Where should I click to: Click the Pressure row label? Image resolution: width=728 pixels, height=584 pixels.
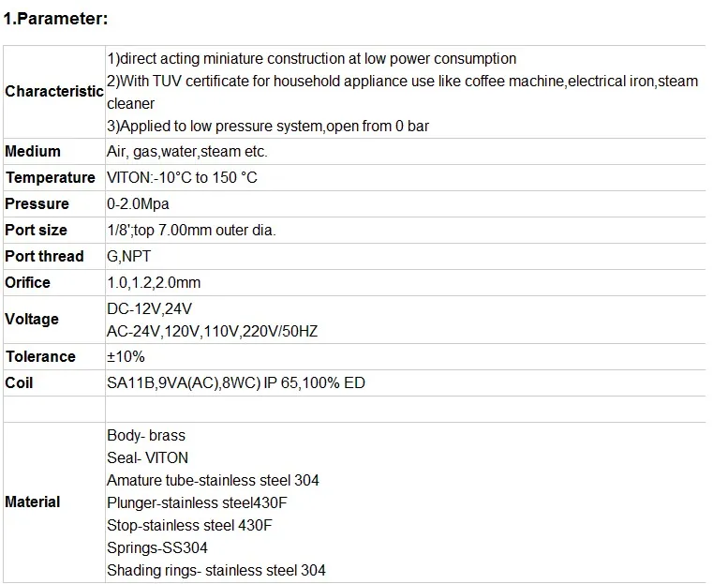(37, 204)
